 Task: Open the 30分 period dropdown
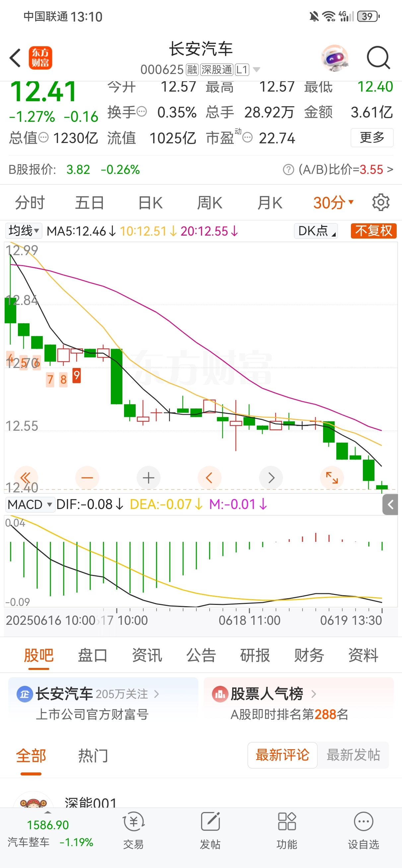[334, 202]
